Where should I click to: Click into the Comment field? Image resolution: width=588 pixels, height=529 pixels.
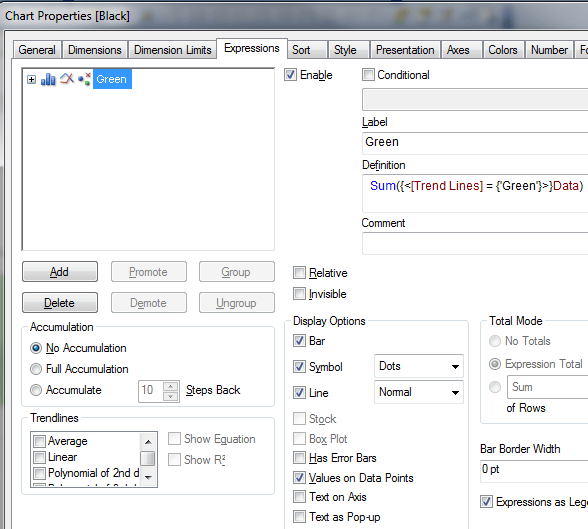tap(475, 243)
